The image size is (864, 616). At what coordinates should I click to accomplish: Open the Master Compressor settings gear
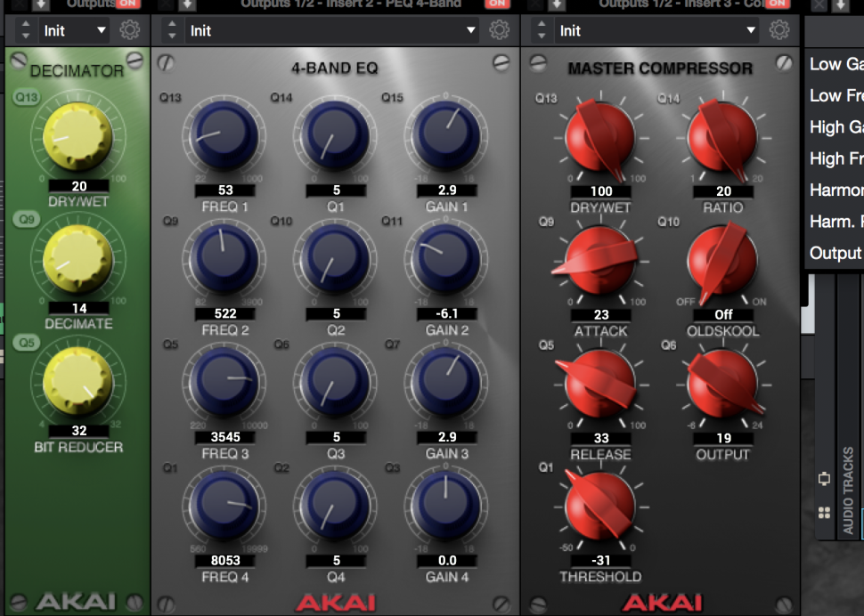(x=779, y=30)
